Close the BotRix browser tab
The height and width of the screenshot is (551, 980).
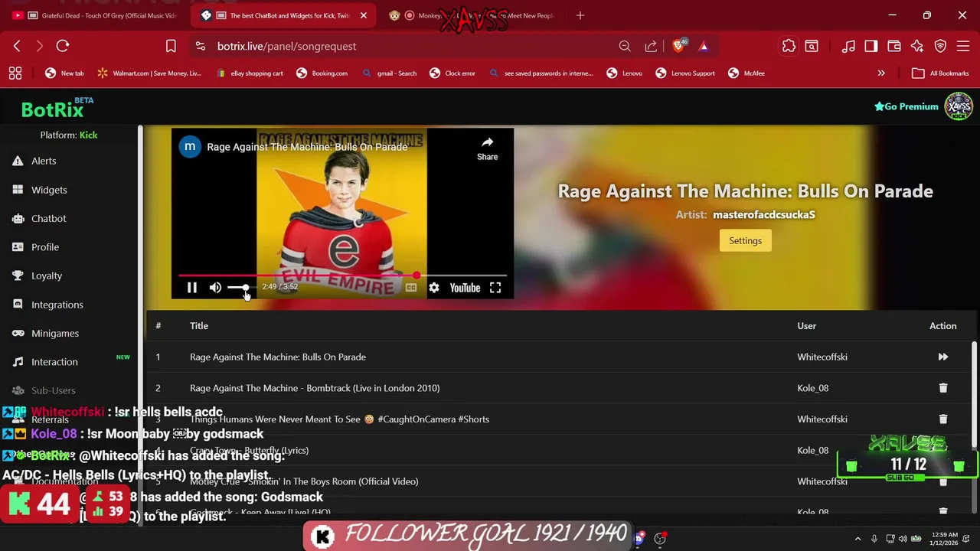tap(364, 15)
